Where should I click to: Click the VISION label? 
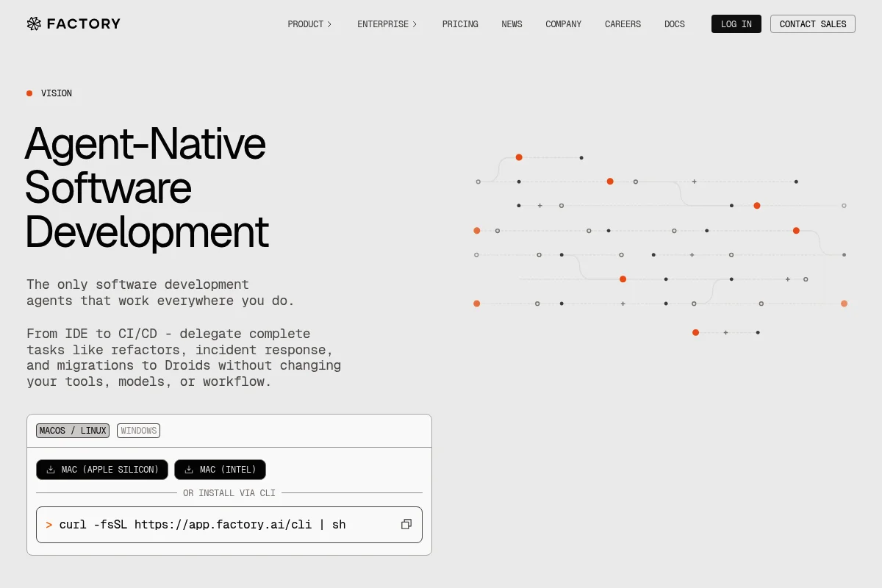[57, 93]
